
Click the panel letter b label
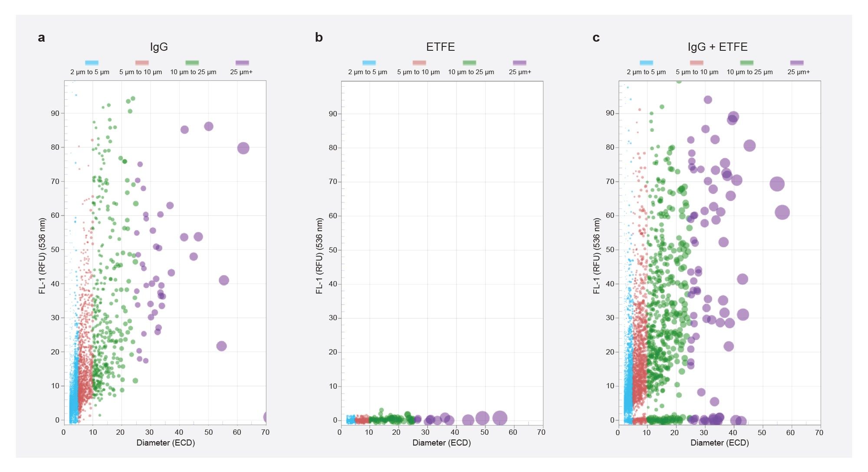click(319, 38)
